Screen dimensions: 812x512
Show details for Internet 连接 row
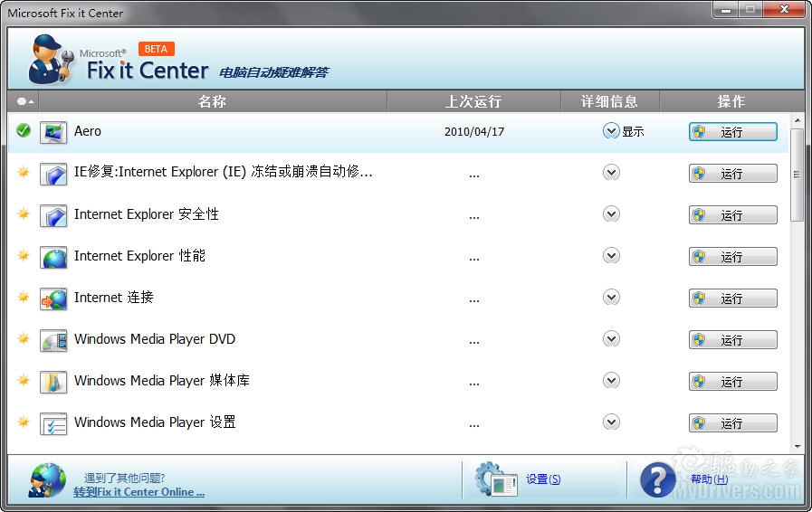point(611,298)
